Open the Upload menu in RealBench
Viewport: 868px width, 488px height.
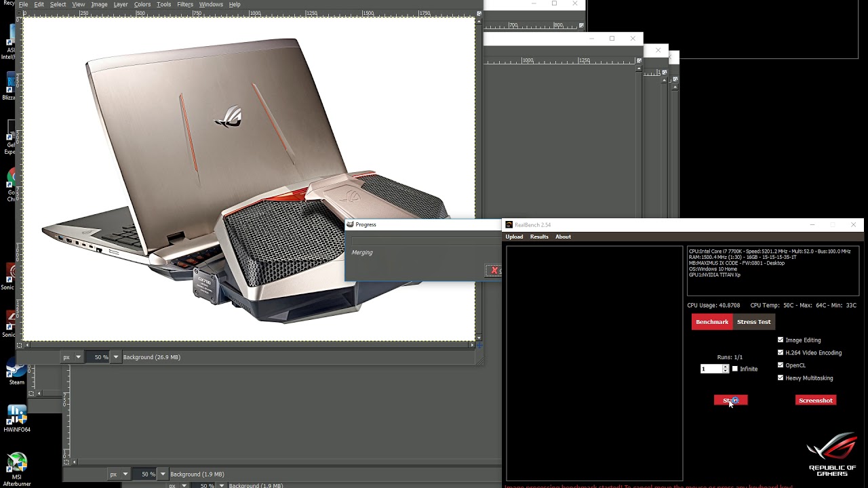tap(514, 237)
